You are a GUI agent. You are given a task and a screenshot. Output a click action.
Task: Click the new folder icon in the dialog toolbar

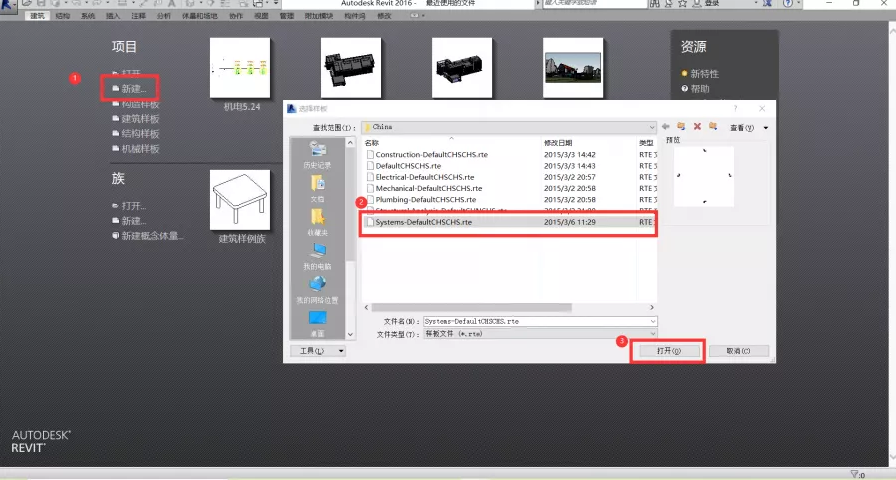pyautogui.click(x=713, y=126)
